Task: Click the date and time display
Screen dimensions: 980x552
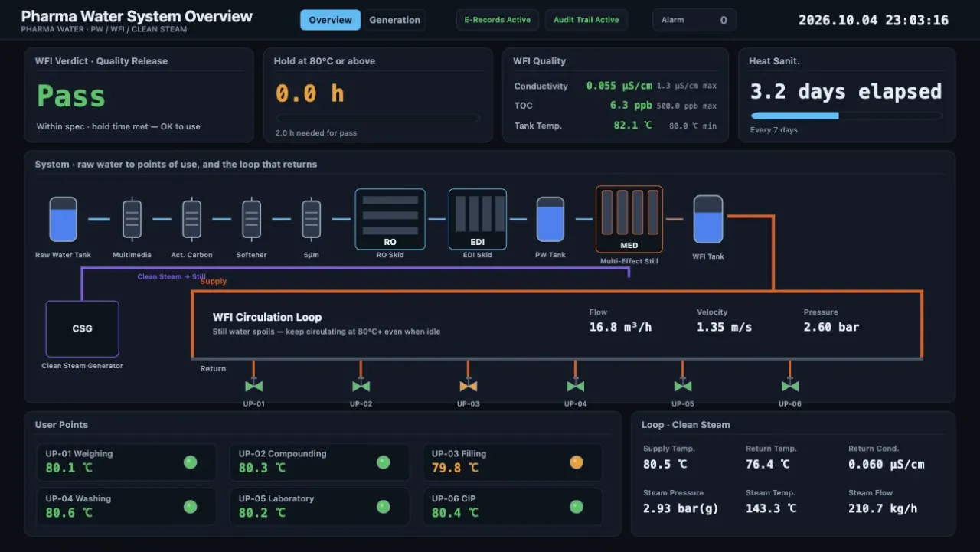Action: [x=874, y=21]
